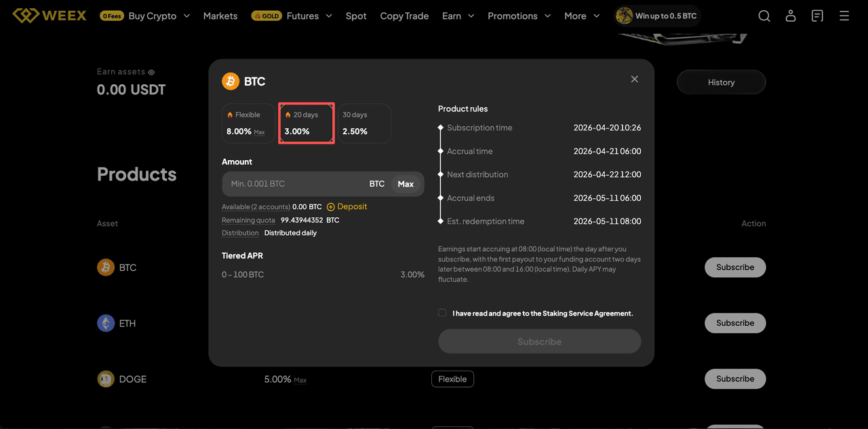Select the 20 days 3.00% term option

307,123
